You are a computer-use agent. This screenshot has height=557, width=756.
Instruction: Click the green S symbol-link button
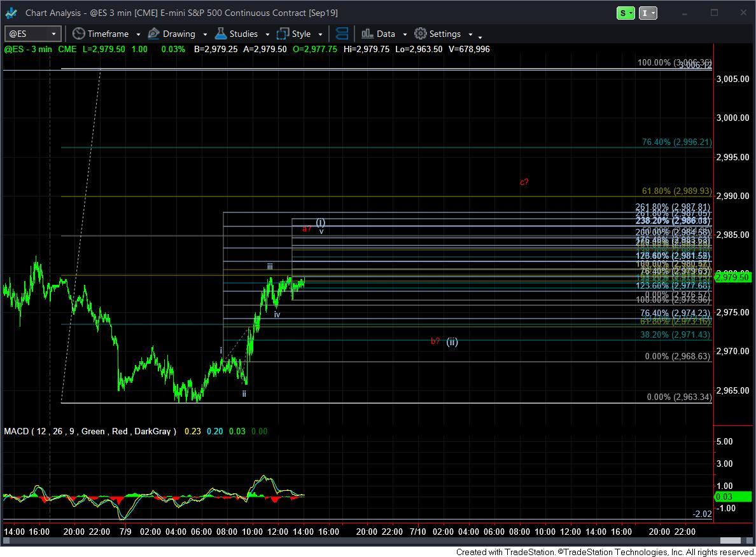click(x=626, y=13)
